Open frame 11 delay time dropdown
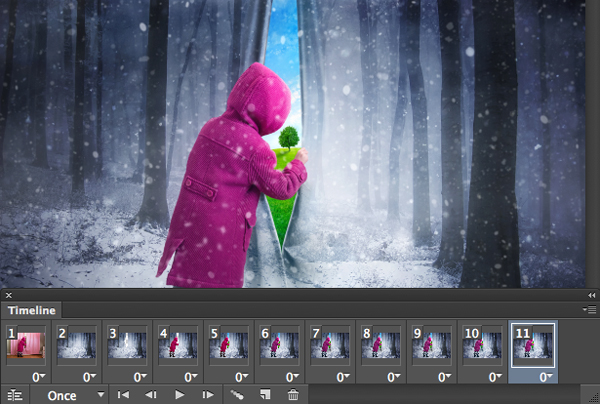Screen dimensions: 600x404 pyautogui.click(x=546, y=376)
